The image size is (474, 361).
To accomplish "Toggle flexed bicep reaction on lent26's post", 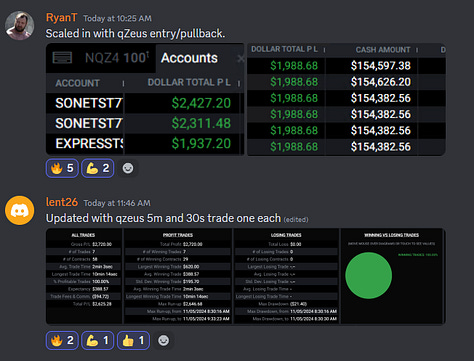I will pos(98,340).
